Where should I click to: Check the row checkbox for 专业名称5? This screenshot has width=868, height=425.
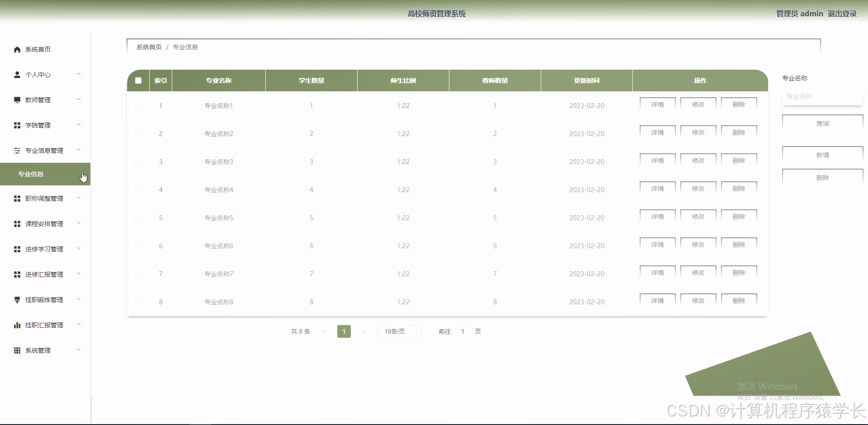[138, 218]
